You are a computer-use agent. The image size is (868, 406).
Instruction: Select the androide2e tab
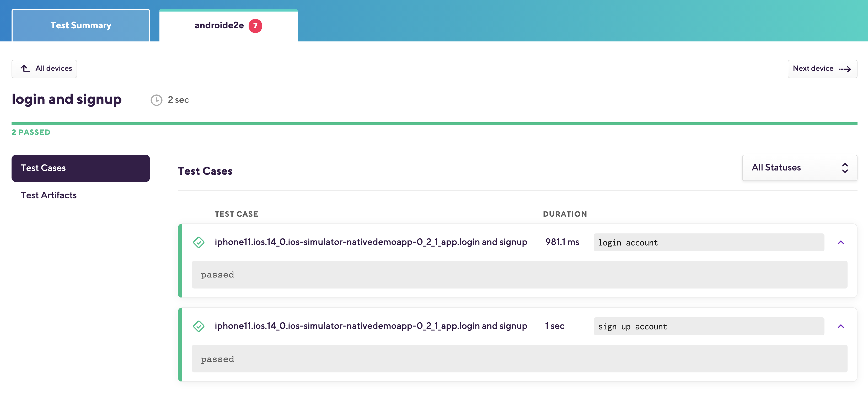coord(219,26)
